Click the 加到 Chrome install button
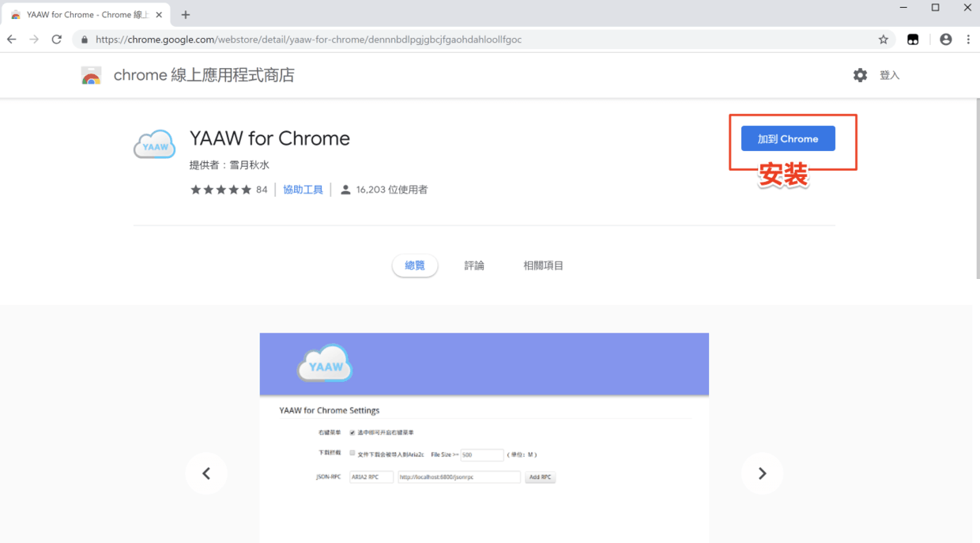980x543 pixels. coord(788,138)
